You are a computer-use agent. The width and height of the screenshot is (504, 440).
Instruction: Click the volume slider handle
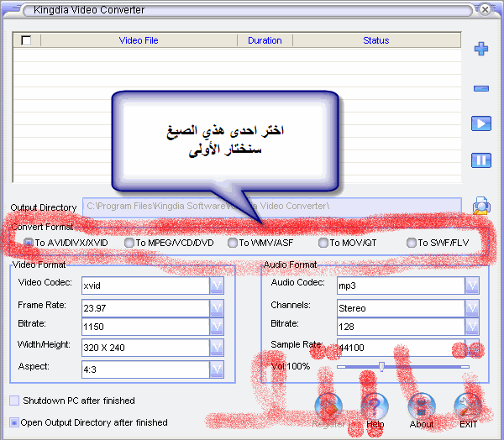(x=381, y=366)
